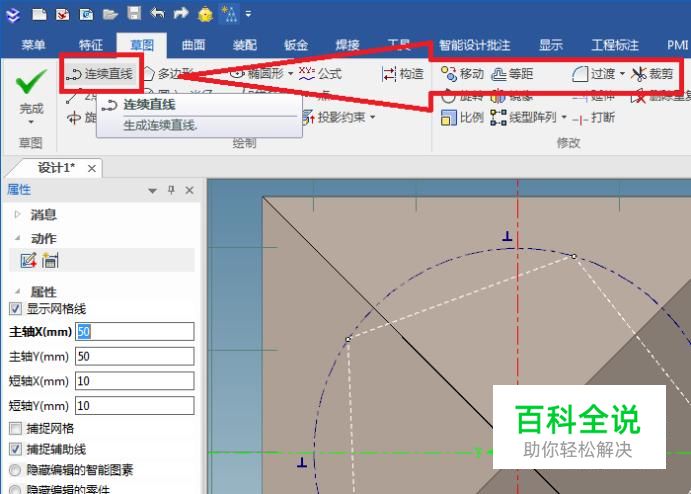Collapse the 动作 section
This screenshot has height=494, width=691.
(x=18, y=238)
